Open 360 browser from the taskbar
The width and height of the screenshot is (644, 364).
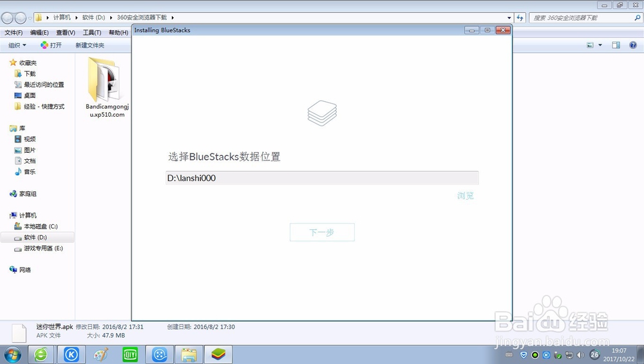40,354
